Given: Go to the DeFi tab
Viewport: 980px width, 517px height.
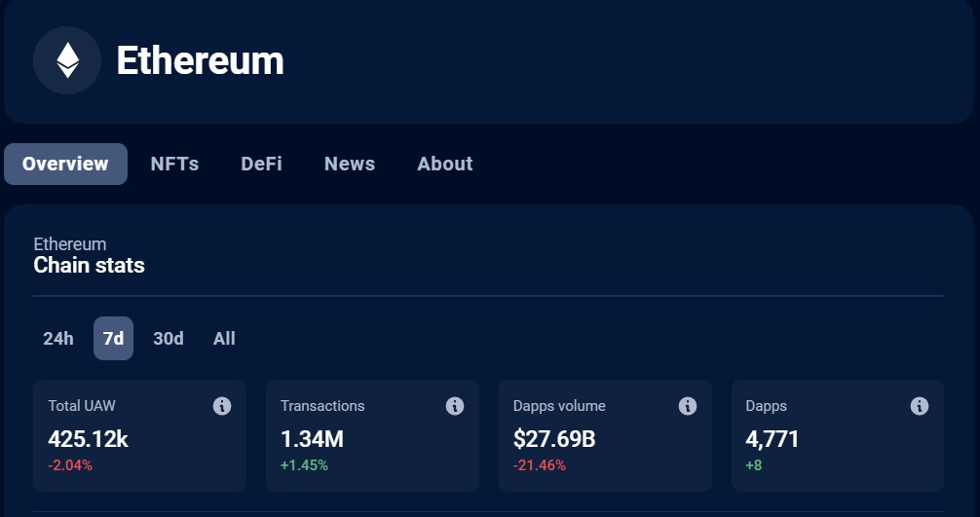Looking at the screenshot, I should (x=261, y=165).
